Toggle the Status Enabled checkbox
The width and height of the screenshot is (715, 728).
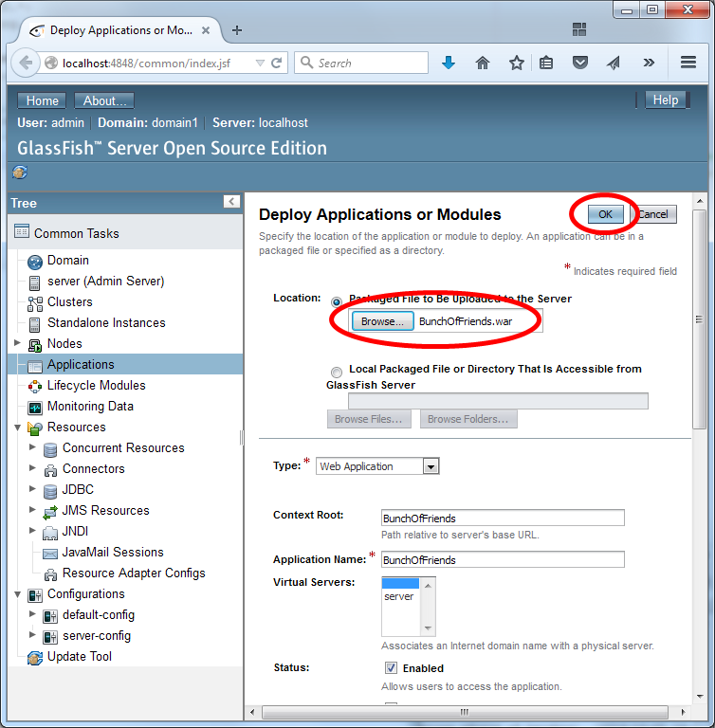391,668
